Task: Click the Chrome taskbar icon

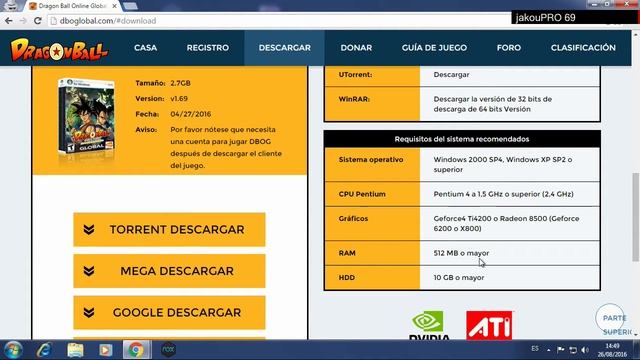Action: tap(136, 350)
